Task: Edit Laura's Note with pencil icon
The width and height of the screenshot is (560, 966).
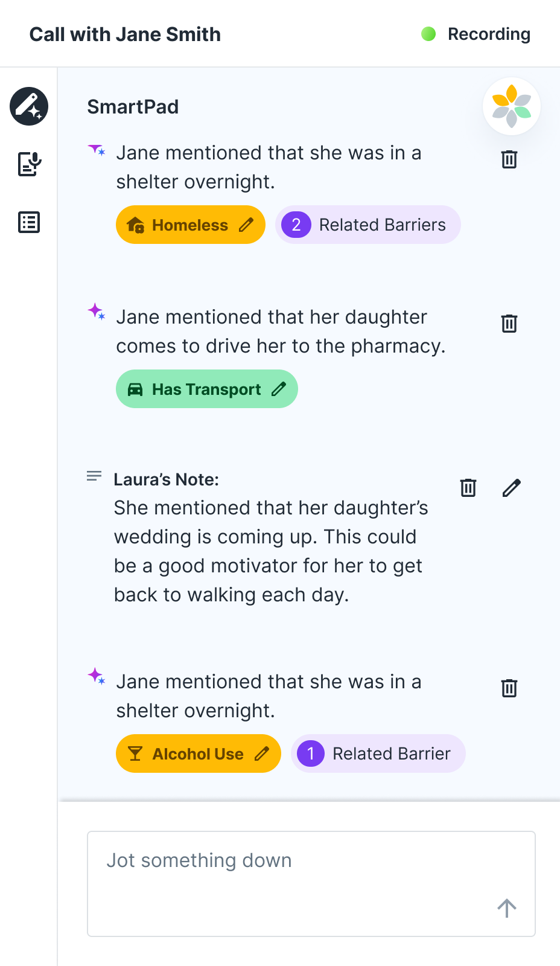Action: pyautogui.click(x=512, y=487)
